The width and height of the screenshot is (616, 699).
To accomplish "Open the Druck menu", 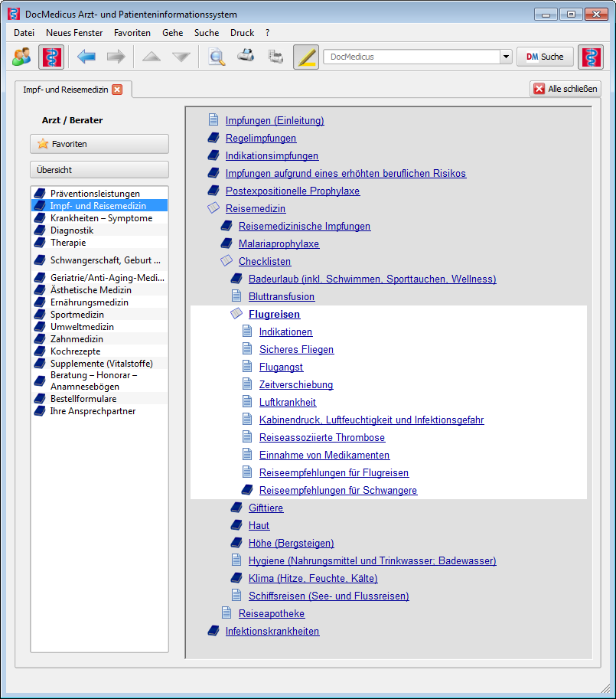I will 243,33.
